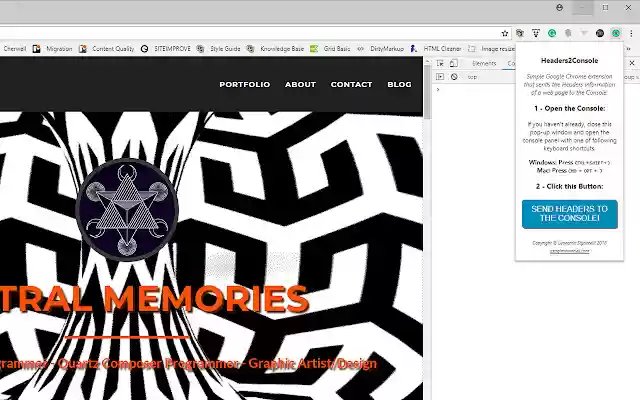Open the Content Quality bookmark
The height and width of the screenshot is (400, 640).
pos(107,49)
